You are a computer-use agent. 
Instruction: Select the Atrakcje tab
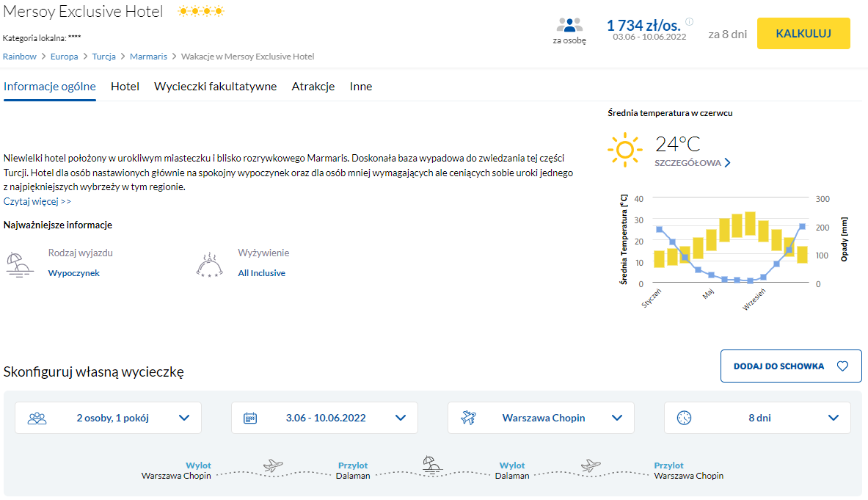point(313,87)
